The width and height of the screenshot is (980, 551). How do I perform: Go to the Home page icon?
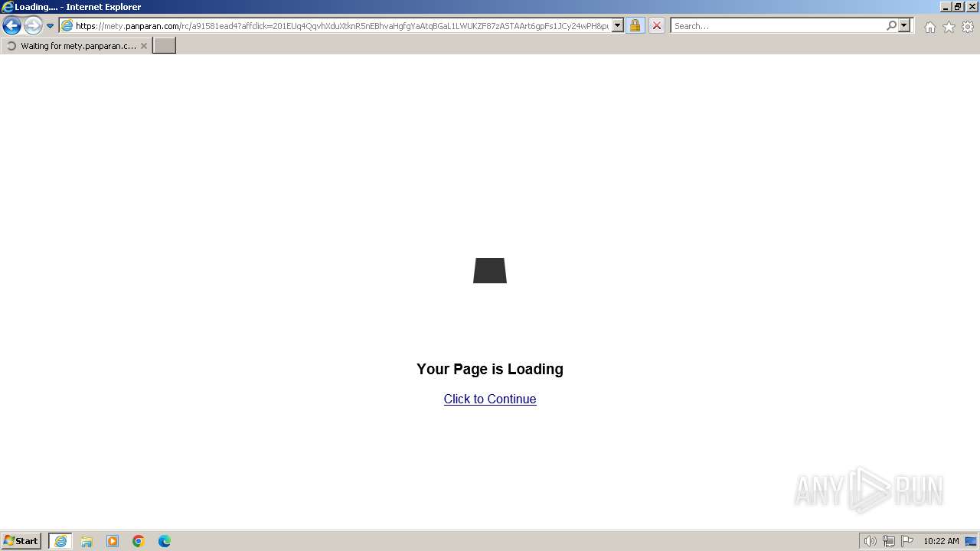point(929,27)
